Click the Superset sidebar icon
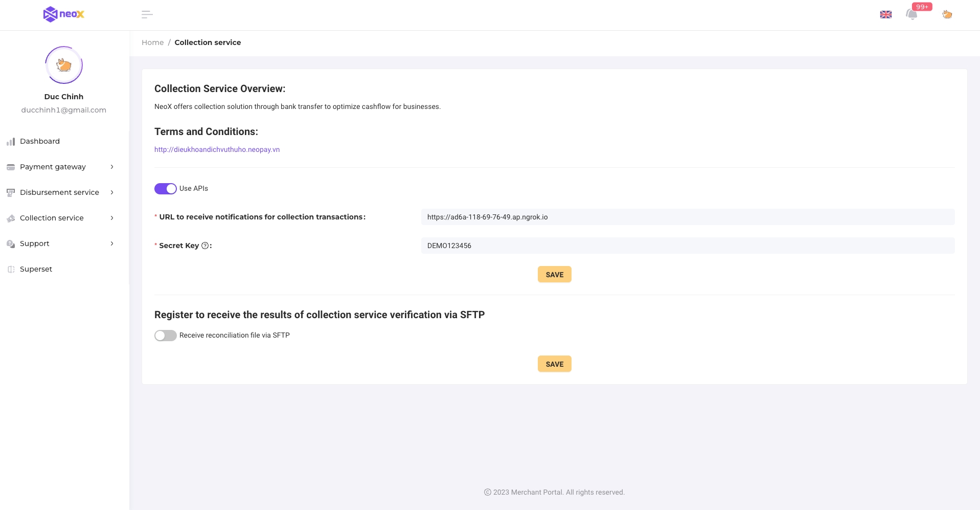Image resolution: width=980 pixels, height=510 pixels. [x=11, y=269]
